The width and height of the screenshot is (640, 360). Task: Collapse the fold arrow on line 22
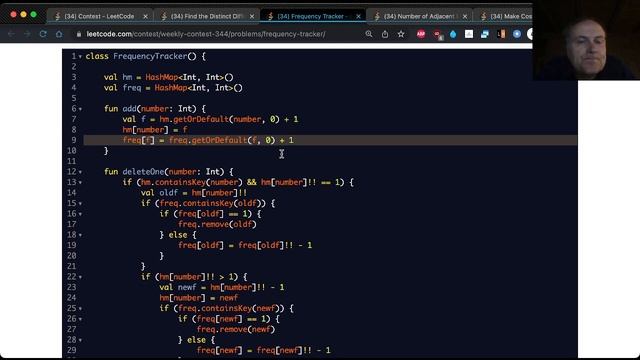(80, 277)
